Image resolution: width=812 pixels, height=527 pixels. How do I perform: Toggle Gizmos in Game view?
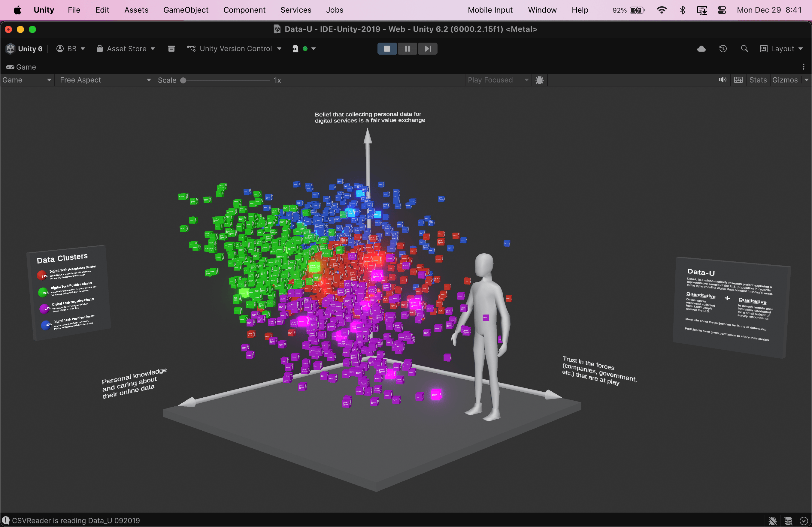pos(785,80)
